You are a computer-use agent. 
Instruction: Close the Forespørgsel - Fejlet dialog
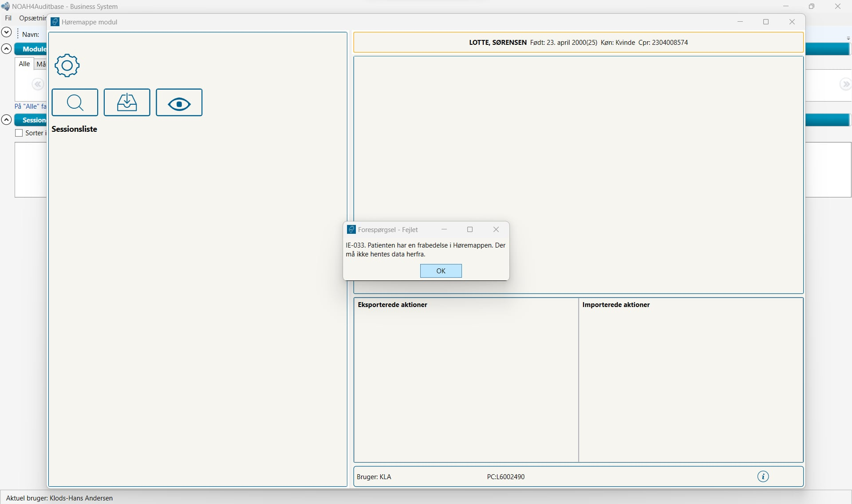coord(496,229)
